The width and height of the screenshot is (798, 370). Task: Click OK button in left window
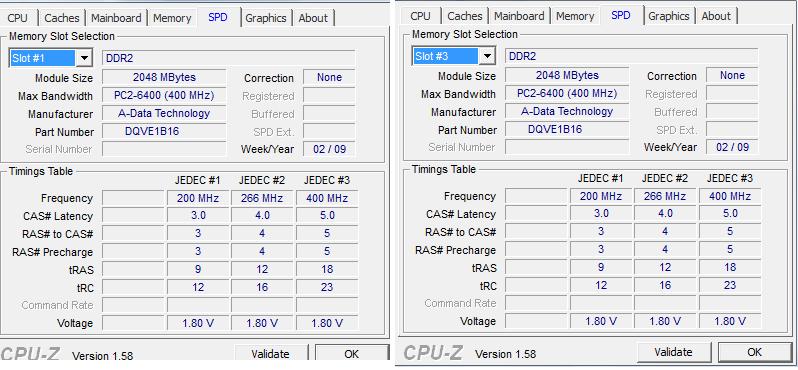[352, 353]
